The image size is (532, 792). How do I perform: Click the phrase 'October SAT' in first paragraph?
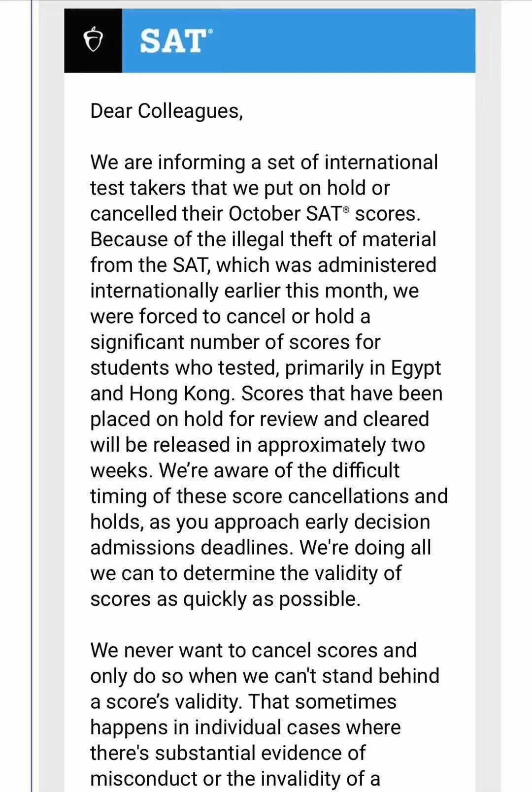285,214
